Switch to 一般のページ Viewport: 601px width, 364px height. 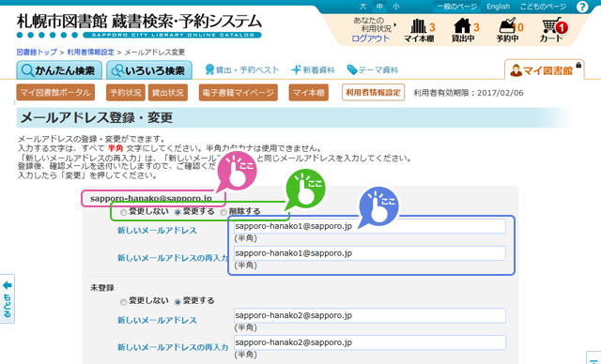[x=457, y=7]
